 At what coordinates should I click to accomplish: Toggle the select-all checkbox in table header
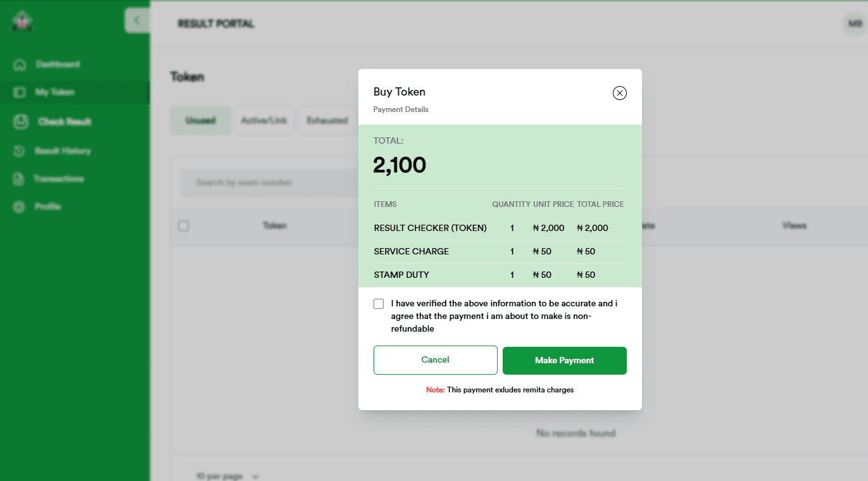point(184,226)
